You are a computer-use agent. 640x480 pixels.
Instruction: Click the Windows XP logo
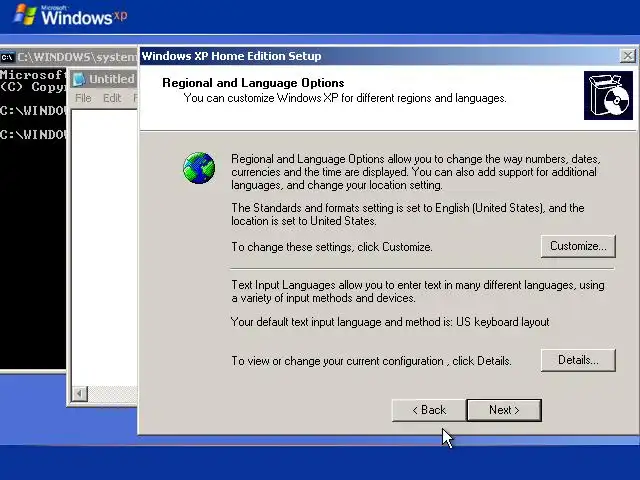tap(71, 16)
